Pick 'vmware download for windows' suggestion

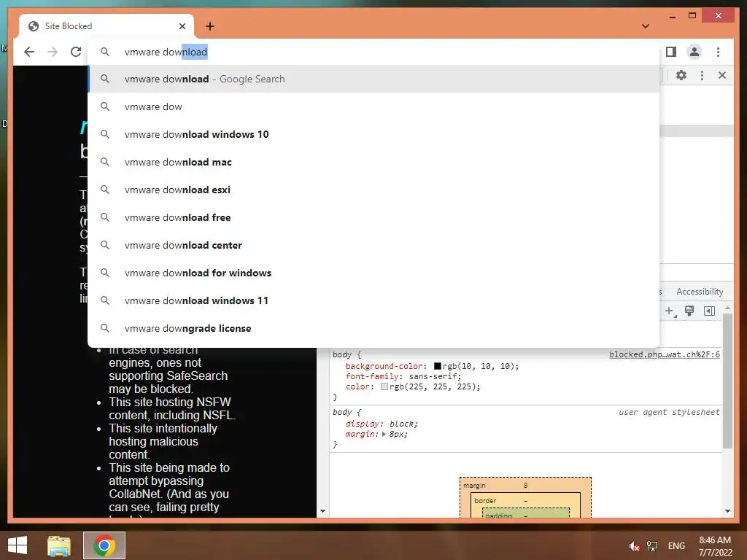[373, 273]
